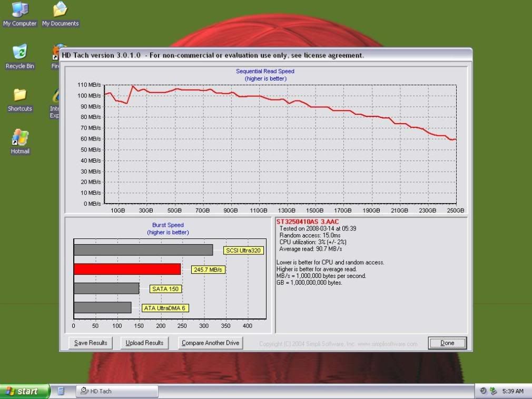
Task: Open My Computer desktop icon
Action: [x=19, y=14]
